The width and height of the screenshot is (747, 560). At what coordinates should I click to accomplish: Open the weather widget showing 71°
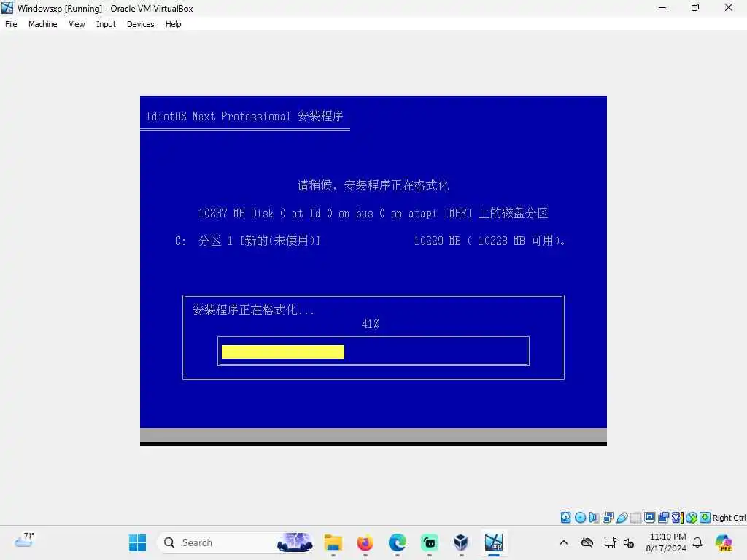[24, 540]
